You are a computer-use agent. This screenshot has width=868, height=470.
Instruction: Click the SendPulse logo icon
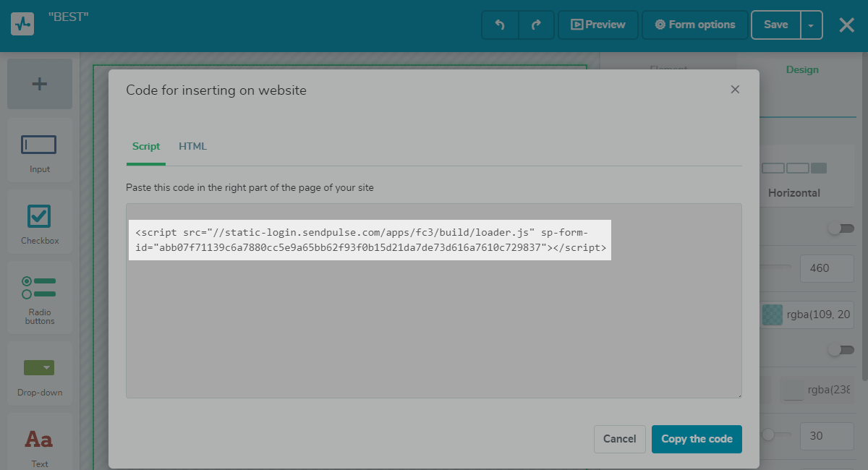[x=22, y=24]
